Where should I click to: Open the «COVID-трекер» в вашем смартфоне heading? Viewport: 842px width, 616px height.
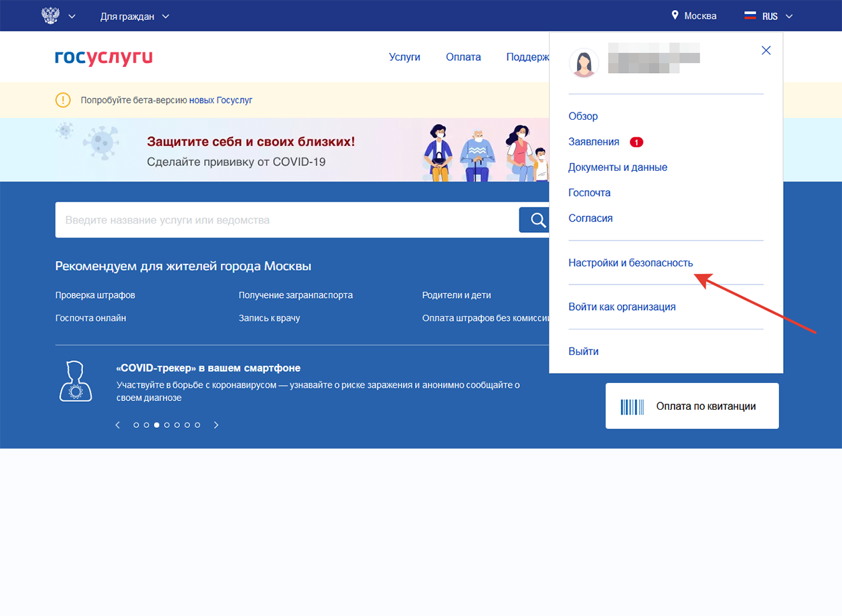click(x=208, y=368)
